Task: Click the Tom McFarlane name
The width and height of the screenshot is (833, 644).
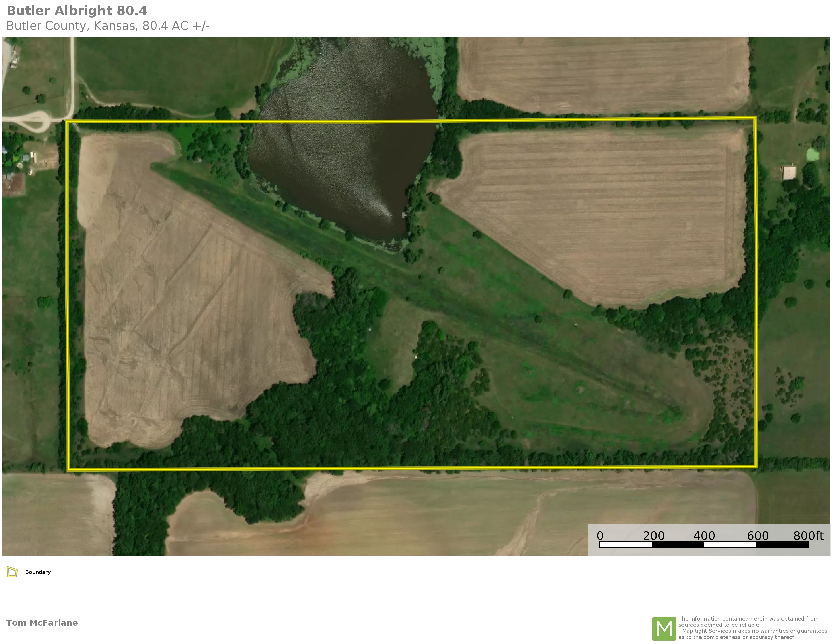Action: (42, 623)
